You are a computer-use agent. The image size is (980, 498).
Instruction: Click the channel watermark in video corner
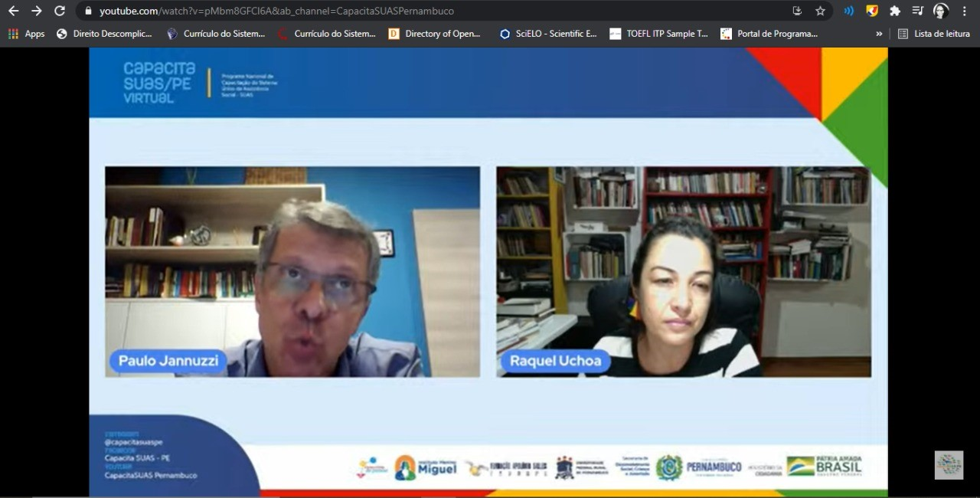pos(949,465)
